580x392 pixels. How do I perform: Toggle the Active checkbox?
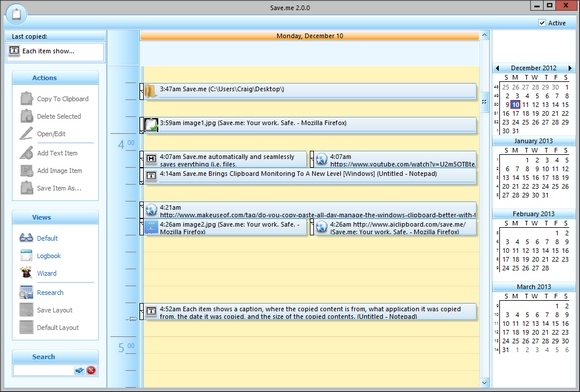click(x=542, y=23)
